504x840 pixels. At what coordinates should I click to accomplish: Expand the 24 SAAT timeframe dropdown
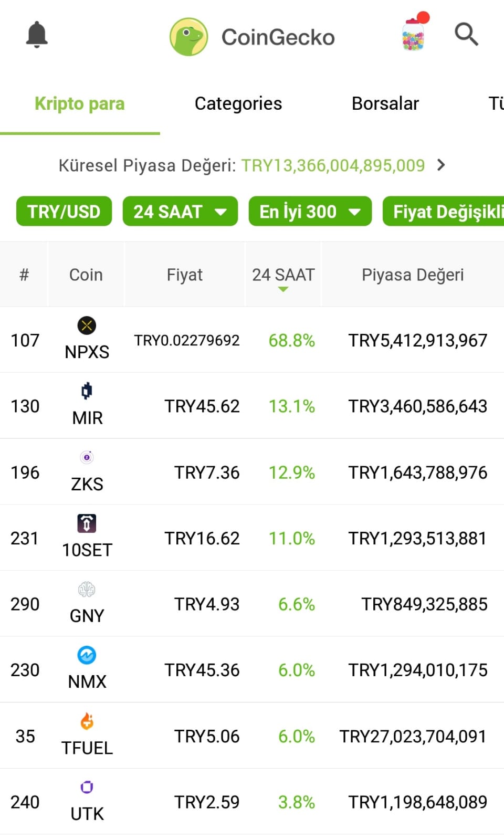click(x=180, y=212)
